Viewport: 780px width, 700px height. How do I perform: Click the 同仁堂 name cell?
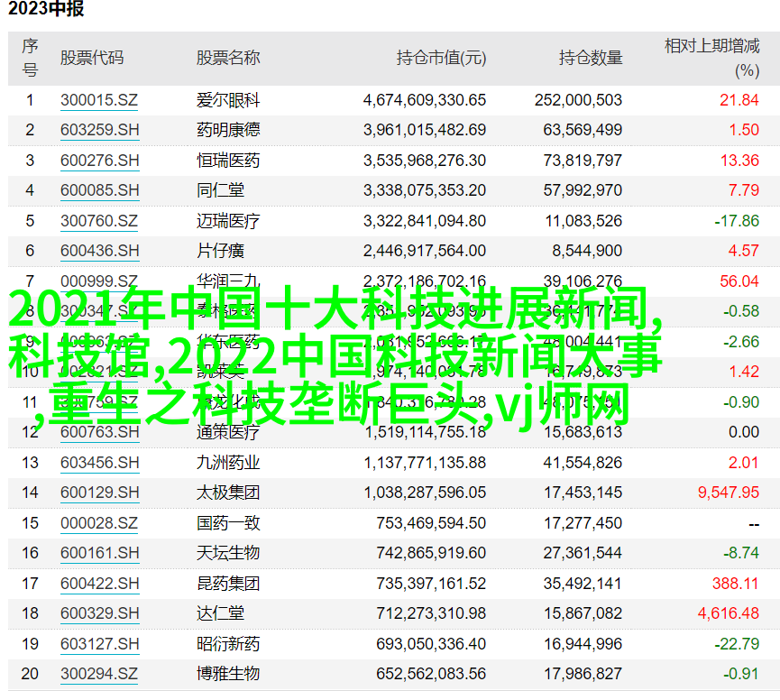click(220, 190)
